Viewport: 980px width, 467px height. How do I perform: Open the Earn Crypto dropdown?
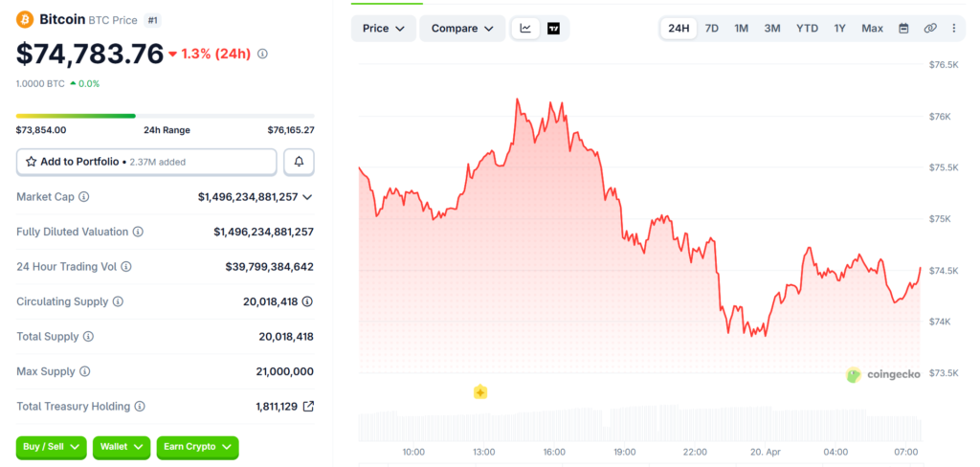click(x=197, y=447)
